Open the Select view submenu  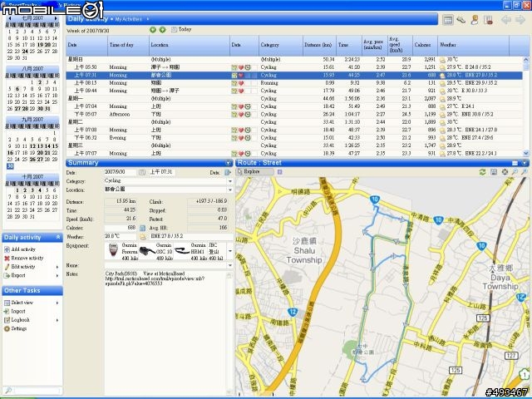coord(31,303)
